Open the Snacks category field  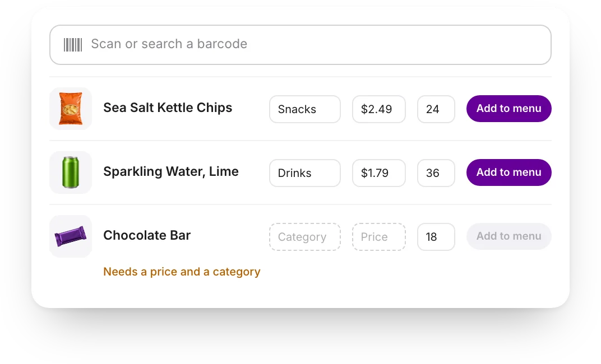click(x=305, y=109)
